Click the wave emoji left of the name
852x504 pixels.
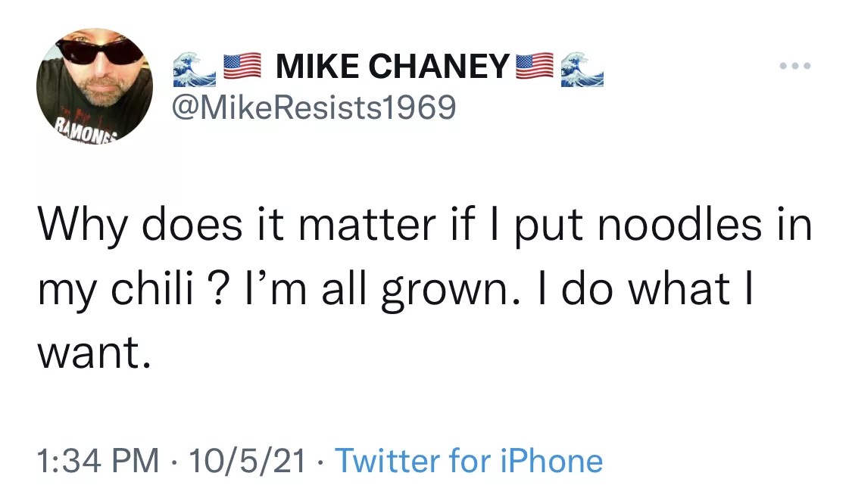pyautogui.click(x=195, y=69)
